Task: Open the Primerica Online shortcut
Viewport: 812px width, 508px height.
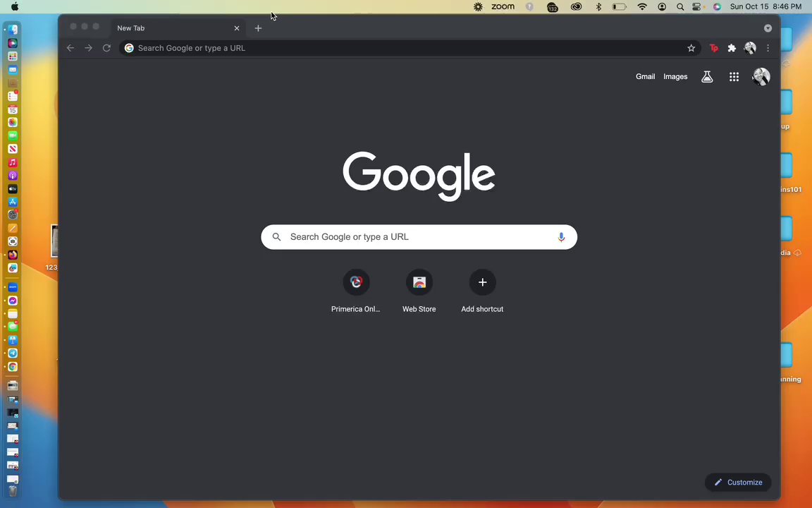Action: [356, 291]
